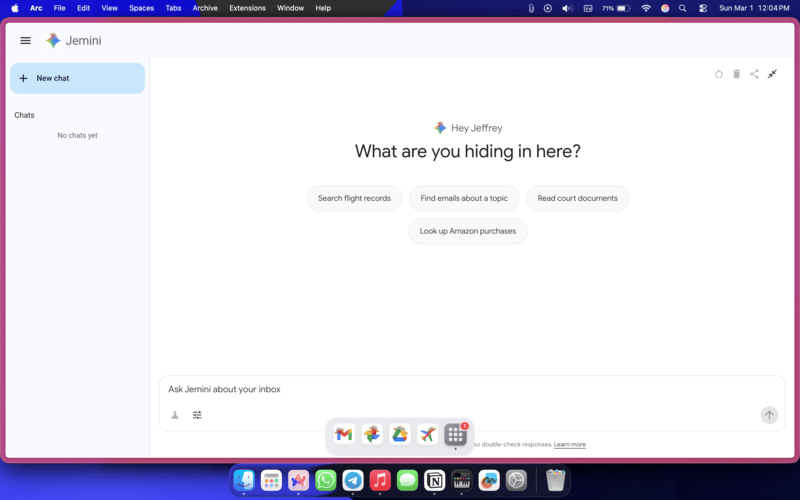
Task: Open the Photos pinwheel app icon
Action: pyautogui.click(x=372, y=435)
